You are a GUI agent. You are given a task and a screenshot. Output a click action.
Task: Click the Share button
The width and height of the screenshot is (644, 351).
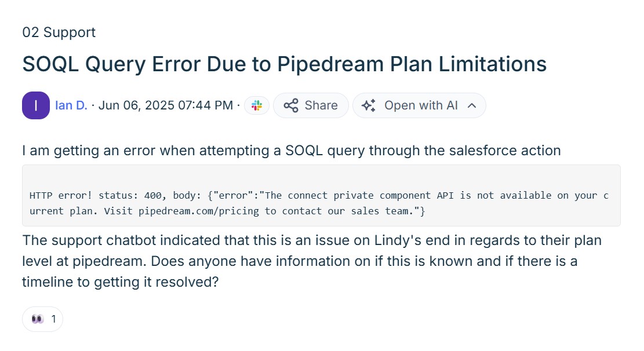311,105
